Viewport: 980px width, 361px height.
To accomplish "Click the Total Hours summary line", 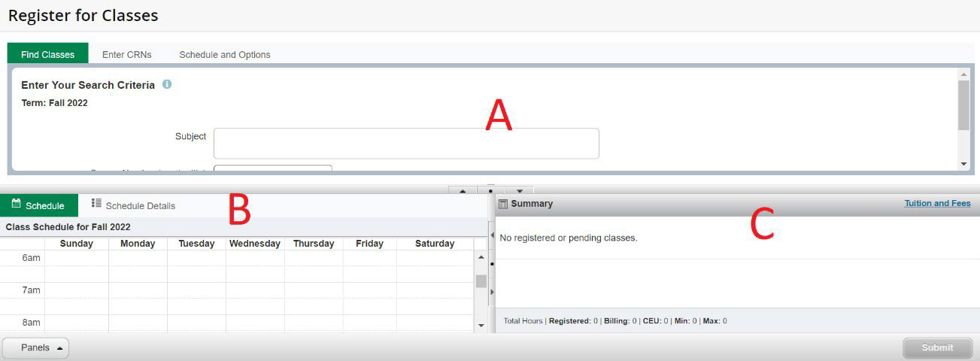I will click(615, 320).
